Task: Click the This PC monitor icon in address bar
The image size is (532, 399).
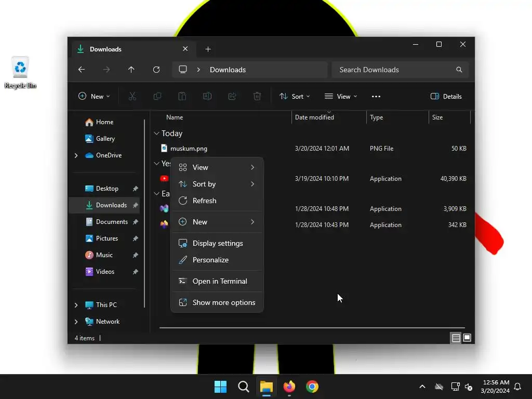Action: 183,69
